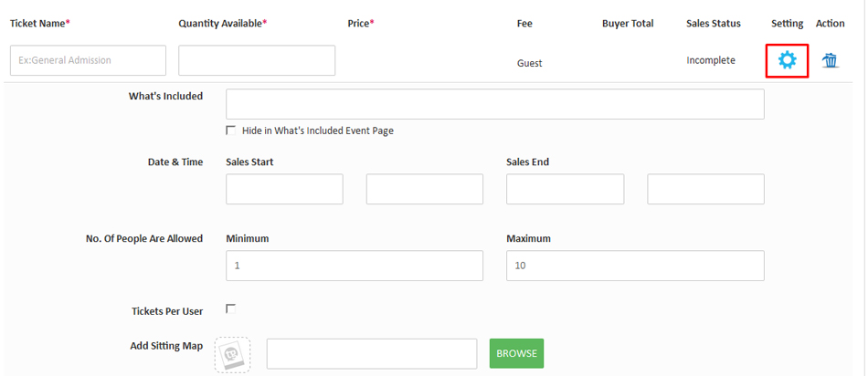Viewport: 868px width, 376px height.
Task: Click the first Sales End date field
Action: coord(565,189)
